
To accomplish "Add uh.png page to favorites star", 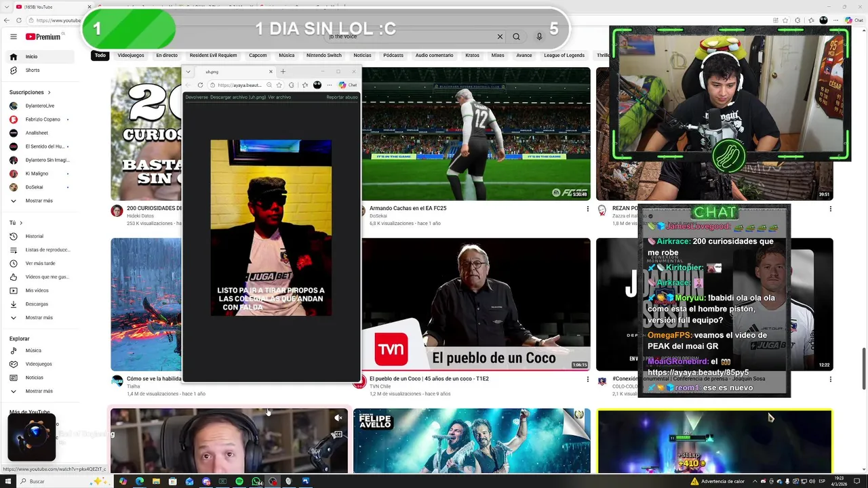I will pyautogui.click(x=279, y=85).
